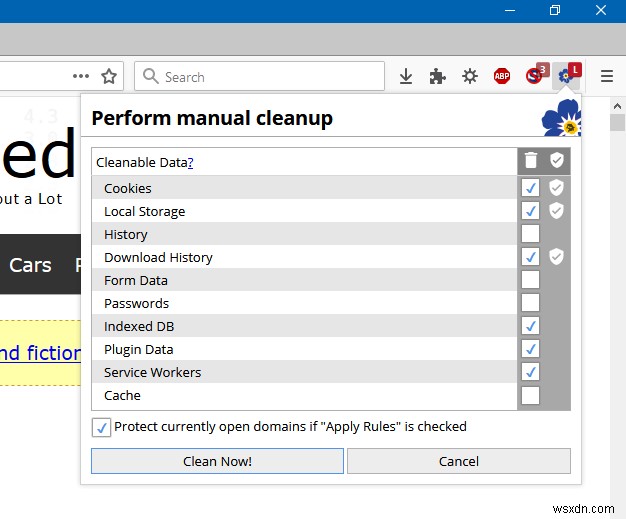The image size is (626, 519).
Task: Click the gear extension icon in toolbar
Action: [x=470, y=76]
